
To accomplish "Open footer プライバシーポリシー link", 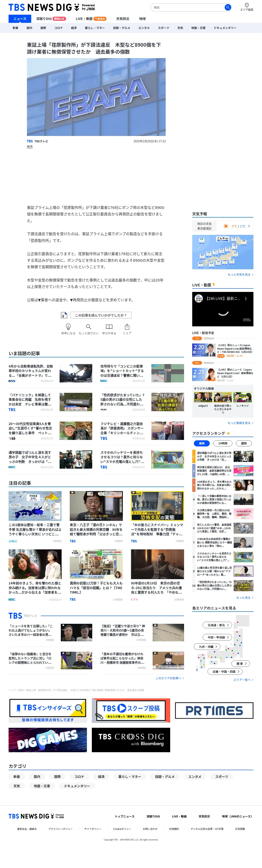I will tap(60, 829).
